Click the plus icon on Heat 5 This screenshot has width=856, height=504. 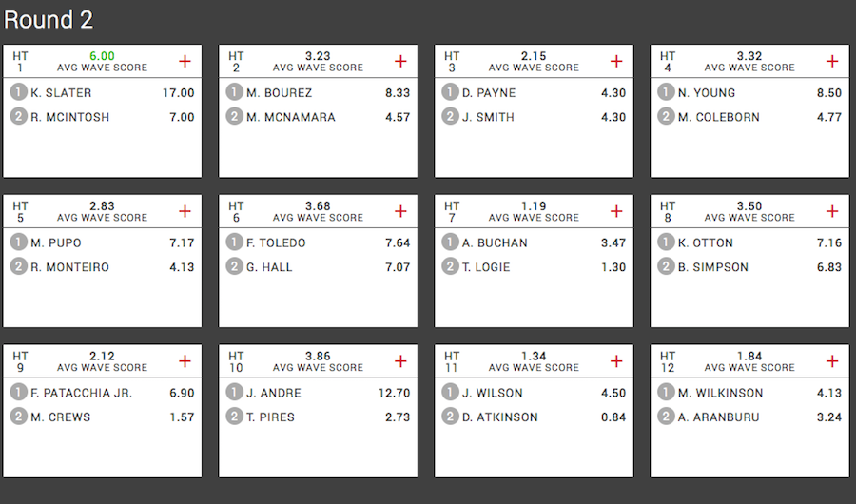[185, 211]
